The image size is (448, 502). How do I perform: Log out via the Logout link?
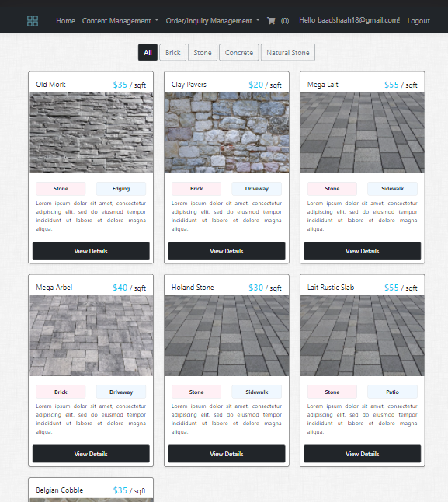click(418, 21)
